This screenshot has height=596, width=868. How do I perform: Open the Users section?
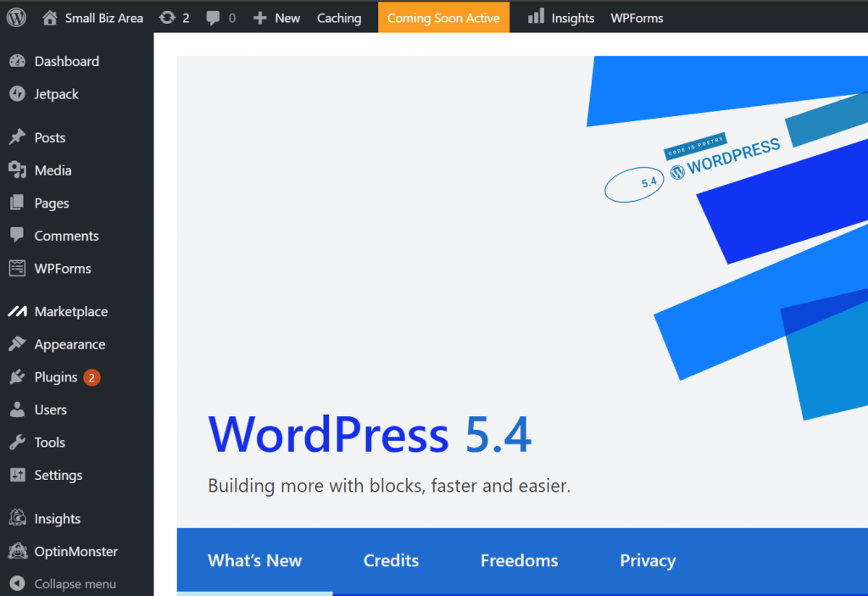pos(50,409)
